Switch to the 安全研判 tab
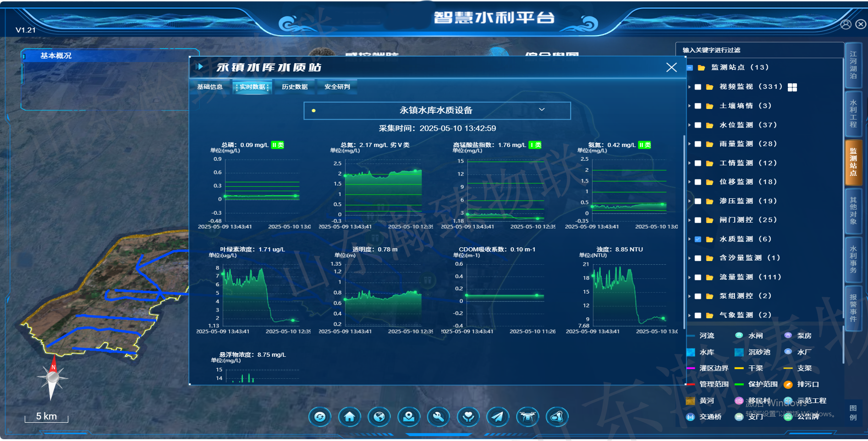This screenshot has height=441, width=868. click(337, 87)
